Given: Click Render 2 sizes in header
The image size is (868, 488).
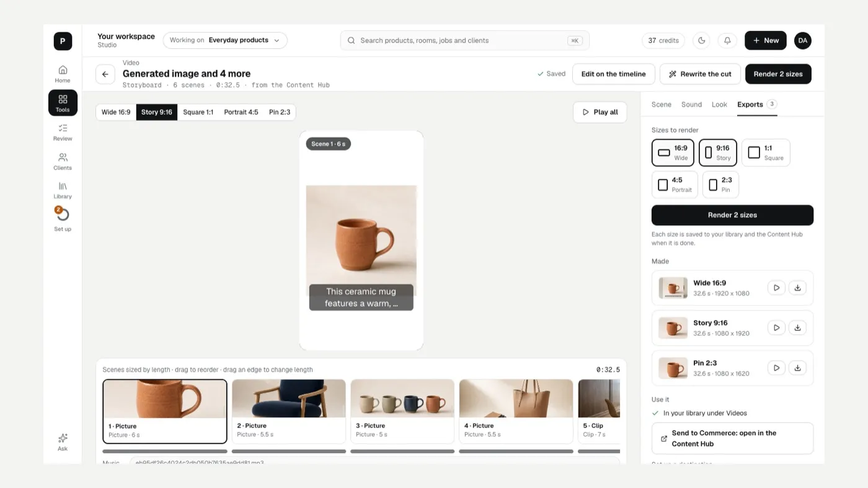Looking at the screenshot, I should [778, 74].
